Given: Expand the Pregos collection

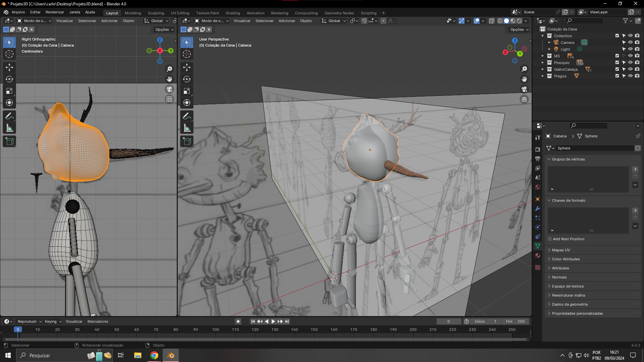Looking at the screenshot, I should coord(543,76).
